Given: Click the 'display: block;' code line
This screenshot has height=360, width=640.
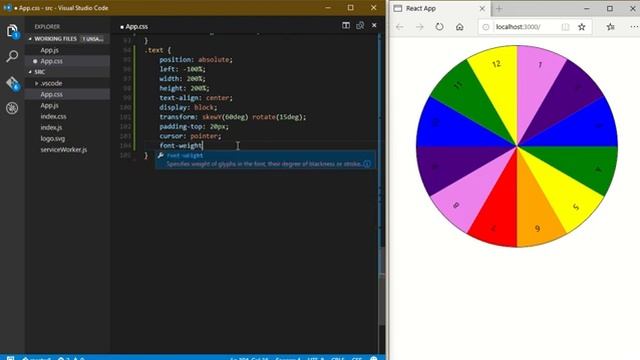Looking at the screenshot, I should point(188,107).
